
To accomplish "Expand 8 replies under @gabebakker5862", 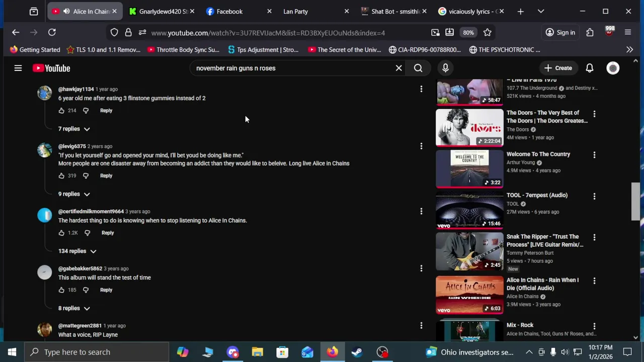I will tap(74, 308).
